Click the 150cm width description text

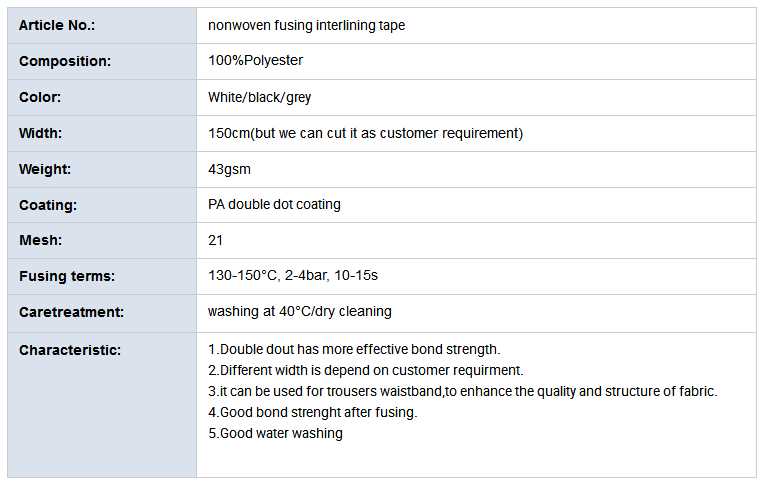pos(365,133)
